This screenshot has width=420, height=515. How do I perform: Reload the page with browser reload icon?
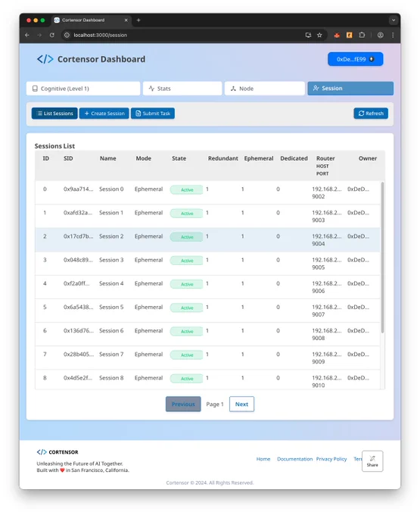coord(52,35)
